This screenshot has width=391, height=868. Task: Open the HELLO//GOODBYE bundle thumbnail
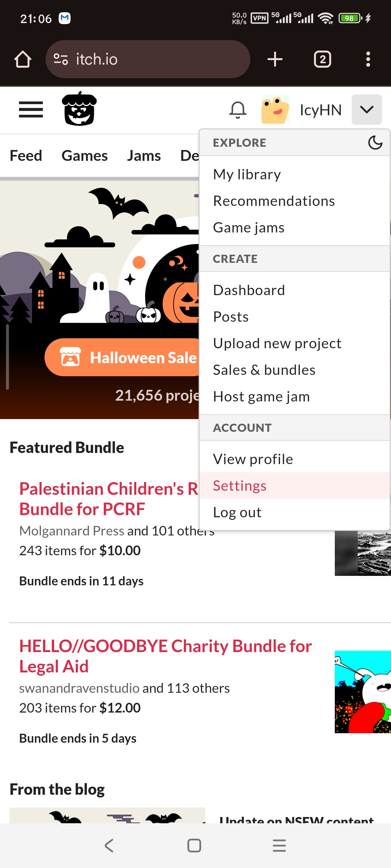coord(362,691)
